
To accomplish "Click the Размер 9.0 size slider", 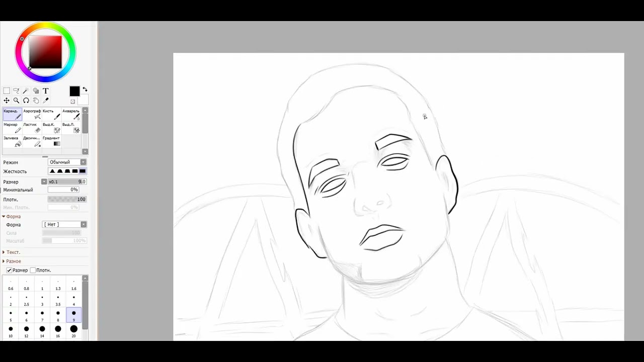I will 67,182.
